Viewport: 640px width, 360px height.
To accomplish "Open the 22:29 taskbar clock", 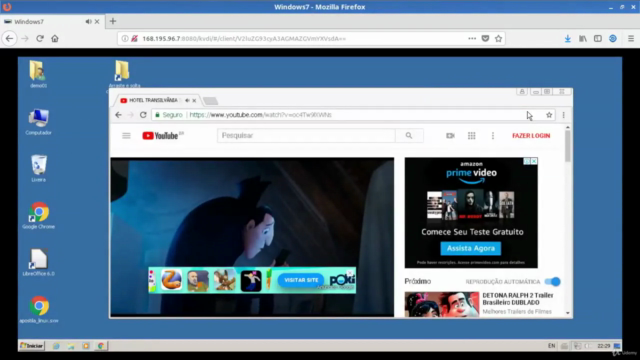I will pyautogui.click(x=603, y=346).
